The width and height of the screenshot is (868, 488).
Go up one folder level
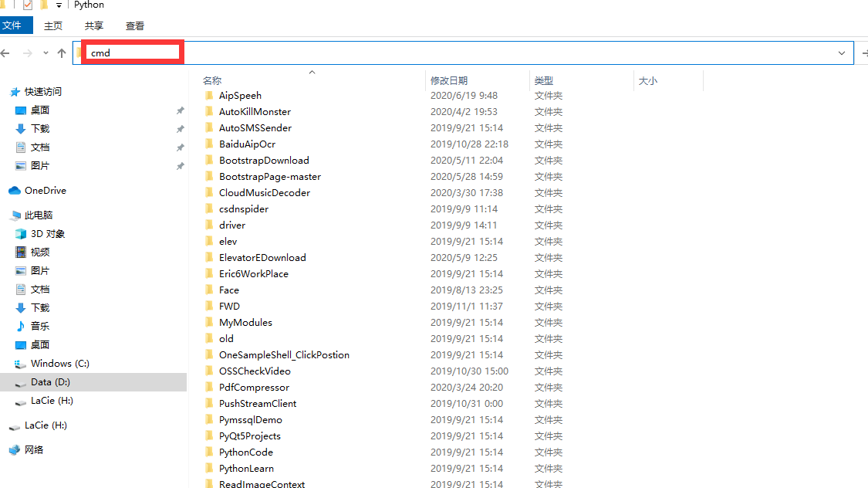62,53
